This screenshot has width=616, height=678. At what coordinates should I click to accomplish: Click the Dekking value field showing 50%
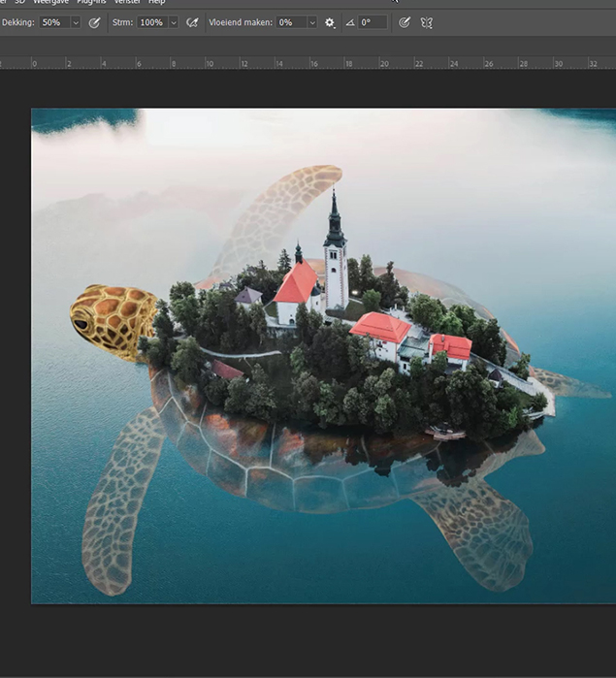click(55, 22)
